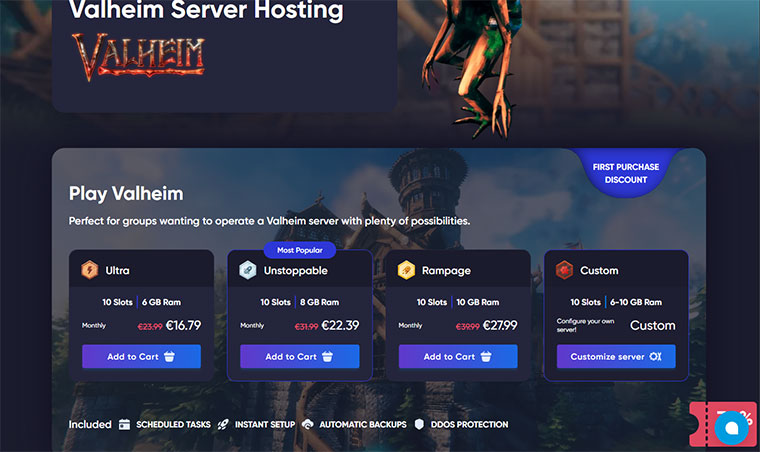Click the 8 GB Ram specification
The image size is (760, 452).
click(319, 302)
